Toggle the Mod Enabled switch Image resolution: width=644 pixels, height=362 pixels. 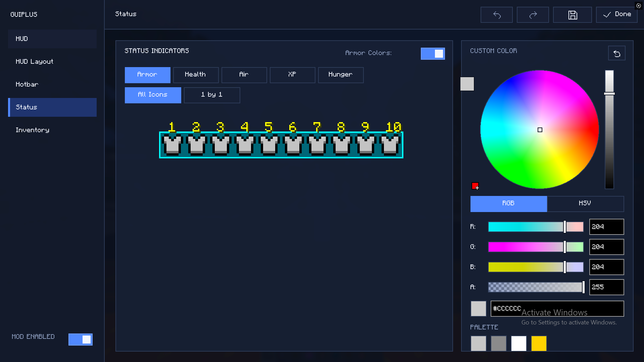point(81,339)
